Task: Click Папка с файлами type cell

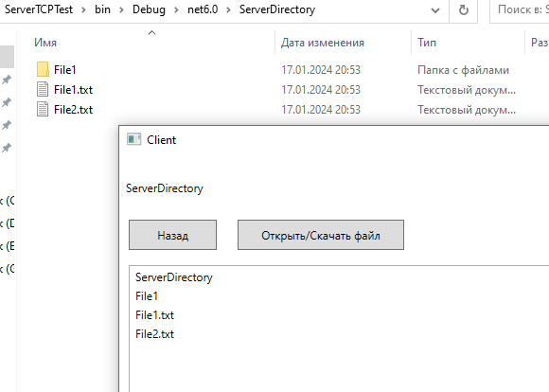Action: (x=463, y=70)
